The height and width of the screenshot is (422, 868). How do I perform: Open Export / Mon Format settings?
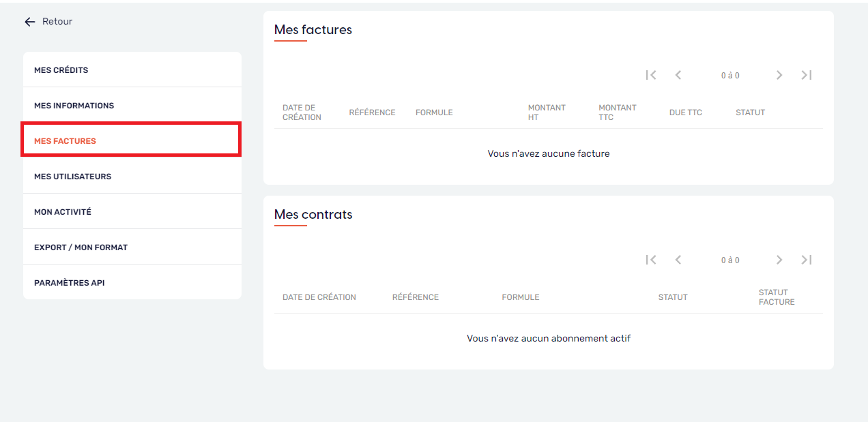click(81, 247)
